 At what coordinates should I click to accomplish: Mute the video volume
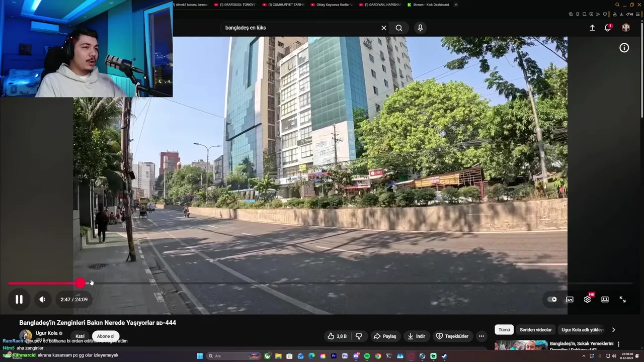click(x=42, y=299)
